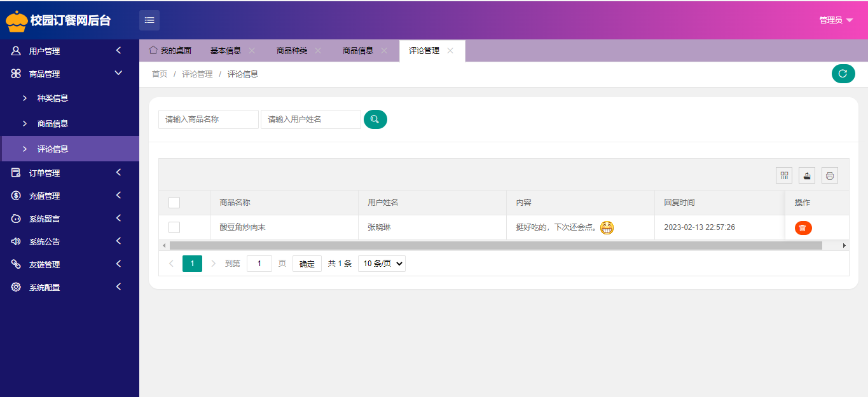Viewport: 868px width, 397px height.
Task: Click the 系统配置 gear icon
Action: coord(16,287)
